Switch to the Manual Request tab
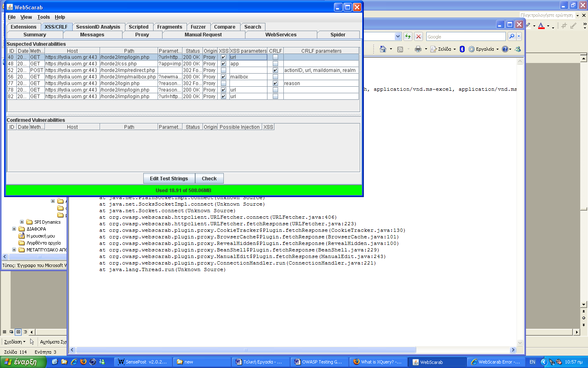Image resolution: width=588 pixels, height=368 pixels. pos(203,35)
